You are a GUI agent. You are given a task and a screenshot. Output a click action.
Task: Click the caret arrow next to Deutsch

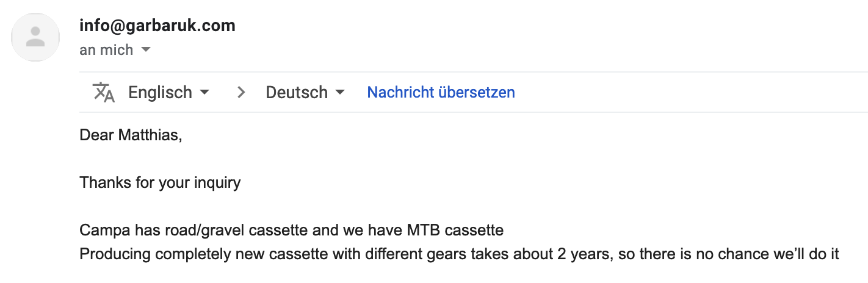(340, 93)
